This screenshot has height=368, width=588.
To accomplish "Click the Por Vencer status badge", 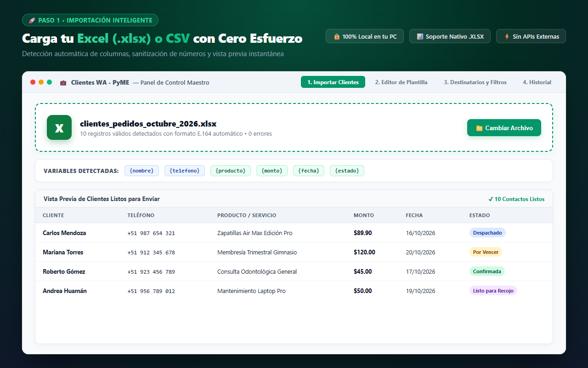I will click(x=486, y=252).
